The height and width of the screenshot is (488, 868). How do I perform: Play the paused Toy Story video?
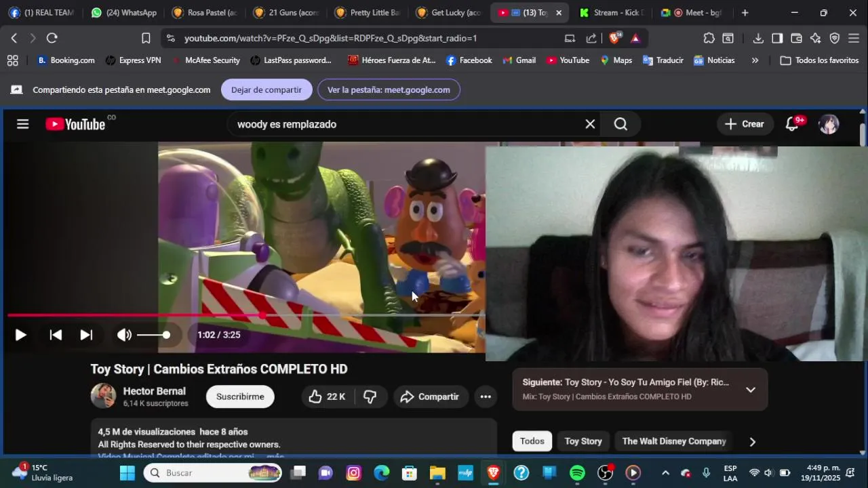tap(20, 335)
